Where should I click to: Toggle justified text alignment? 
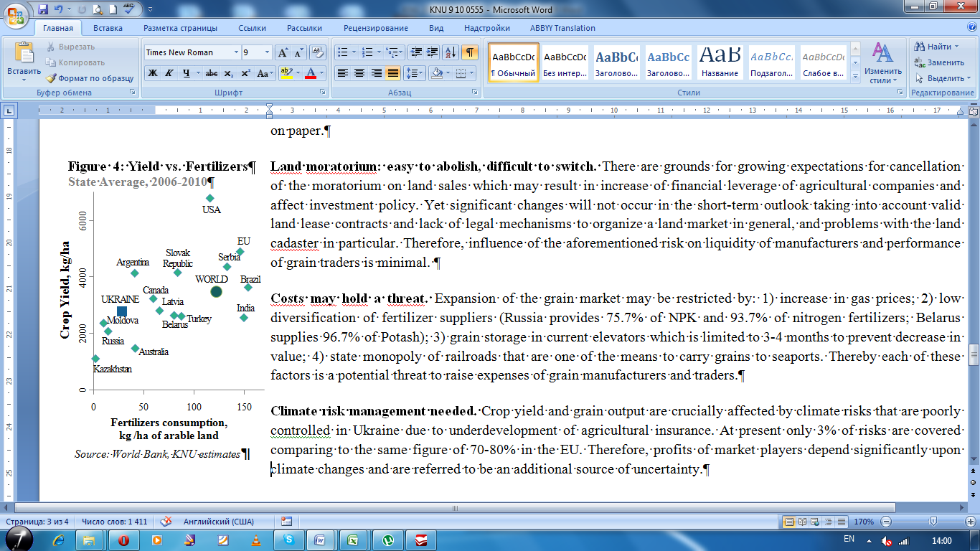point(392,73)
